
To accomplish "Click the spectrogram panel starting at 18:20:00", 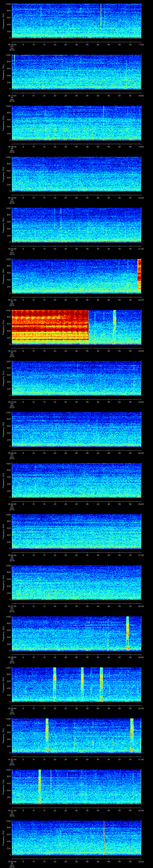I will (x=76, y=225).
